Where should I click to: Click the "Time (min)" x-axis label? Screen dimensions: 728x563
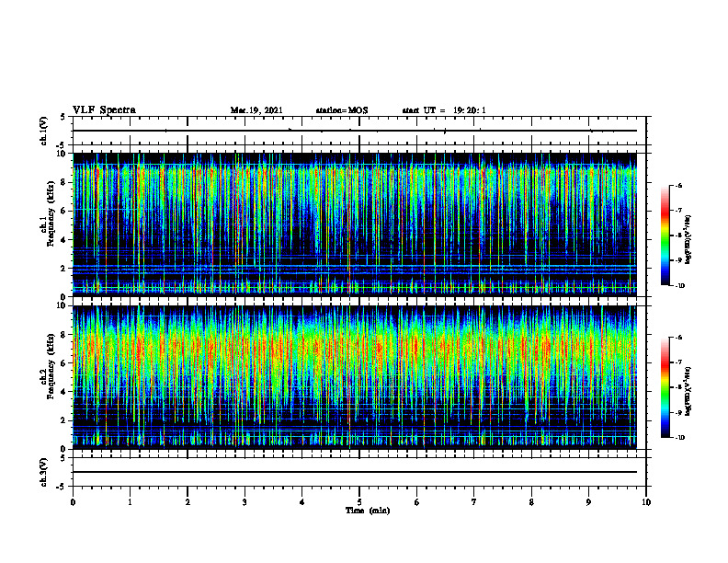point(368,511)
